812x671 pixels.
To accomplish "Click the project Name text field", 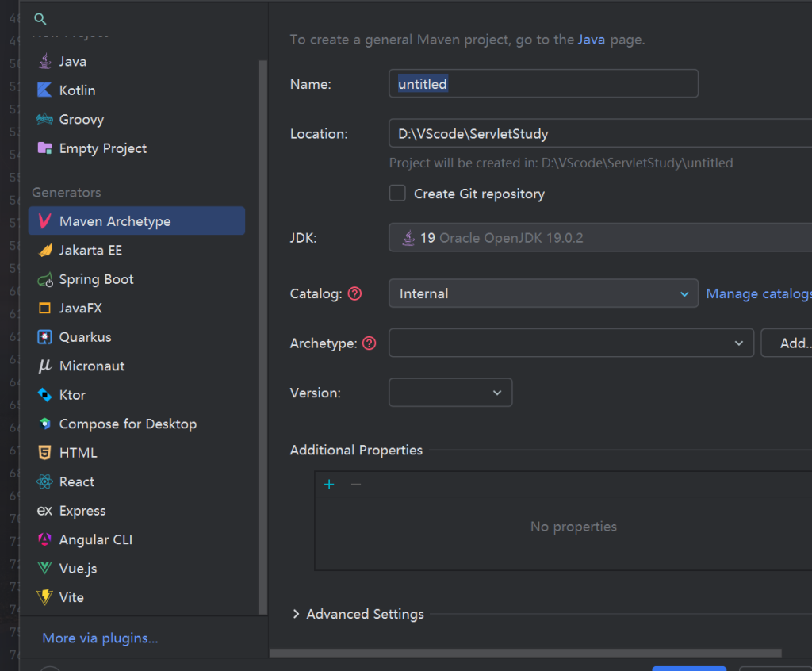I will 542,84.
